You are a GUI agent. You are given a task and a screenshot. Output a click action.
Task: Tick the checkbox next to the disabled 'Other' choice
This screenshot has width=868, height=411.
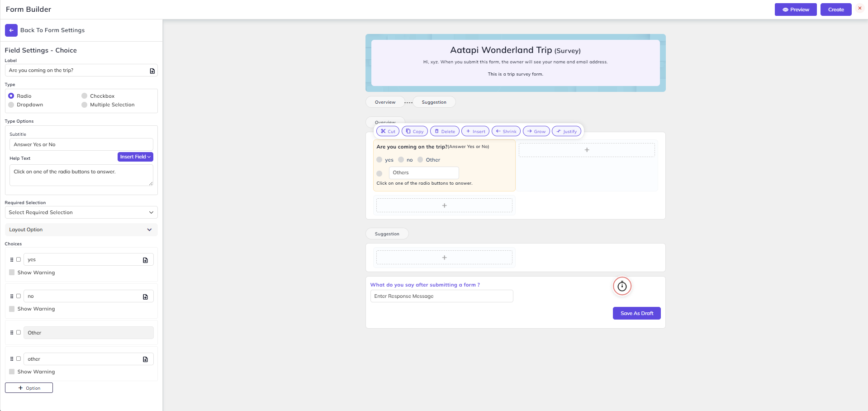[x=19, y=332]
